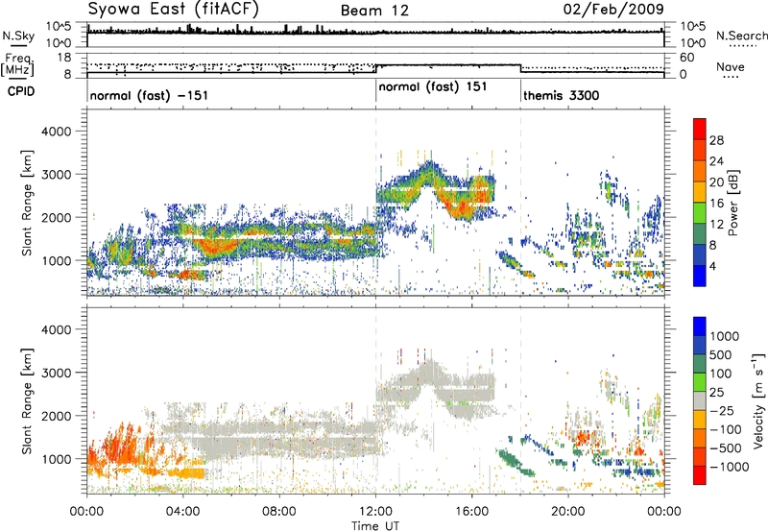768x532 pixels.
Task: Click the '500' velocity colorbar label
Action: pyautogui.click(x=721, y=355)
